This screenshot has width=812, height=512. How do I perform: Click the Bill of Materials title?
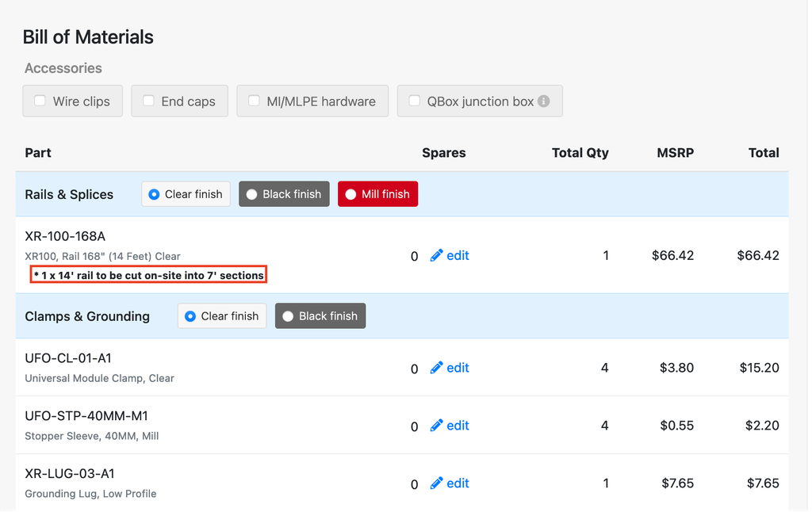tap(88, 37)
